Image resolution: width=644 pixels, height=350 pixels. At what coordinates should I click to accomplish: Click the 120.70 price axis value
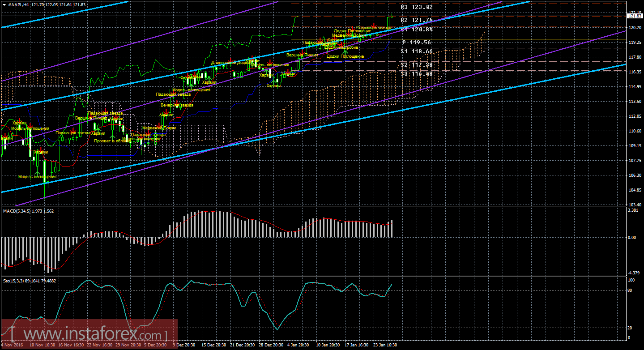[634, 27]
